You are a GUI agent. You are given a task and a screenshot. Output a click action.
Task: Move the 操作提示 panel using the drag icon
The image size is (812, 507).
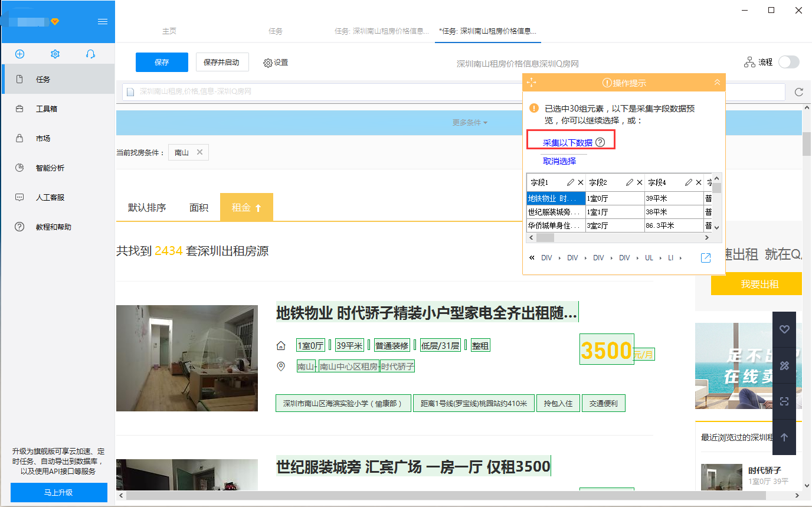coord(531,83)
